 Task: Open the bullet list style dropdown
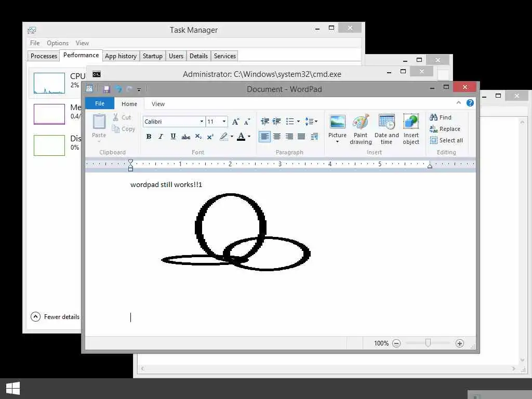pyautogui.click(x=298, y=122)
